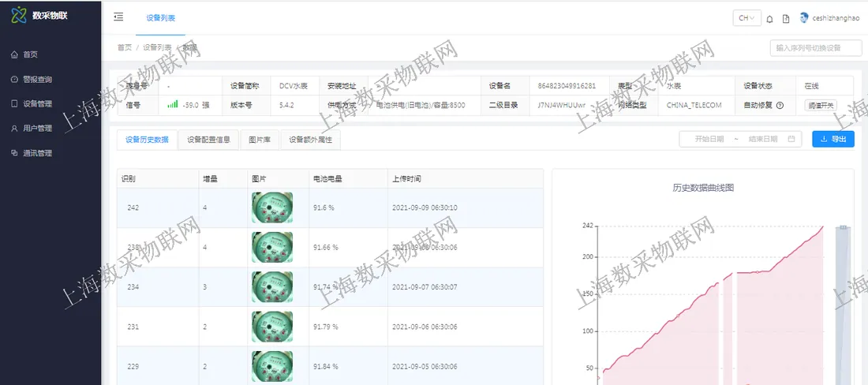The height and width of the screenshot is (385, 868).
Task: Collapse the sidebar with the hamburger icon
Action: point(118,17)
